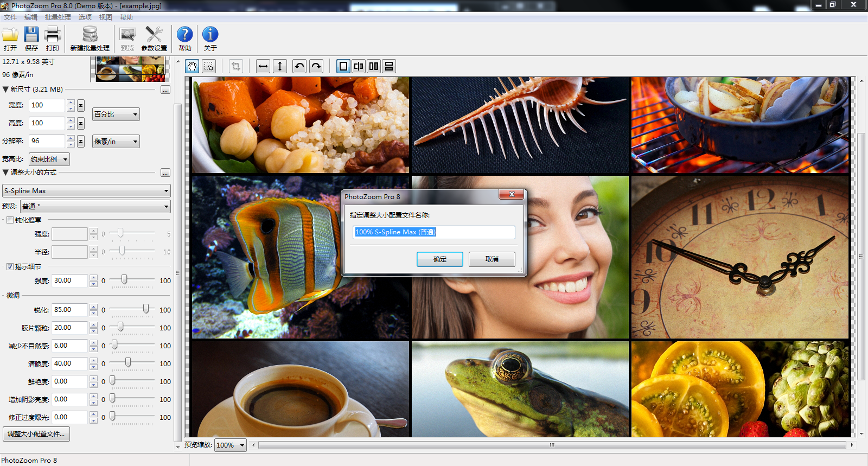Viewport: 868px width, 466px height.
Task: Open Preferences (参数设置) tool icon
Action: pyautogui.click(x=154, y=35)
